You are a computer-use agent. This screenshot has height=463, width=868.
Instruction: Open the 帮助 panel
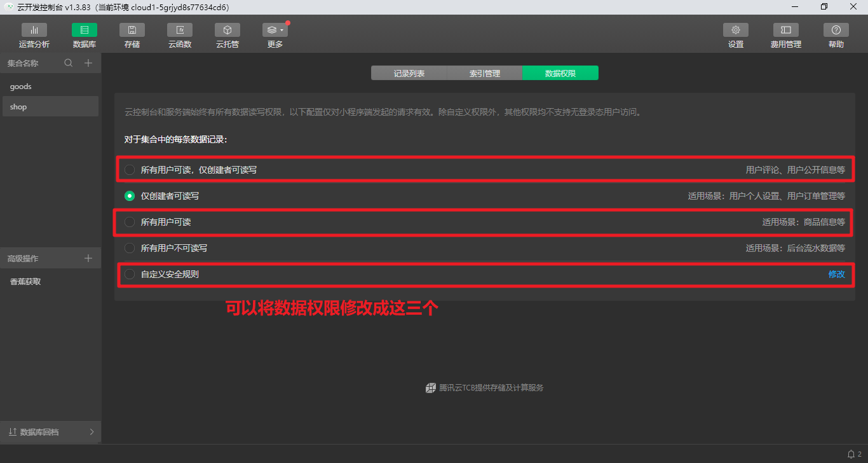click(836, 35)
